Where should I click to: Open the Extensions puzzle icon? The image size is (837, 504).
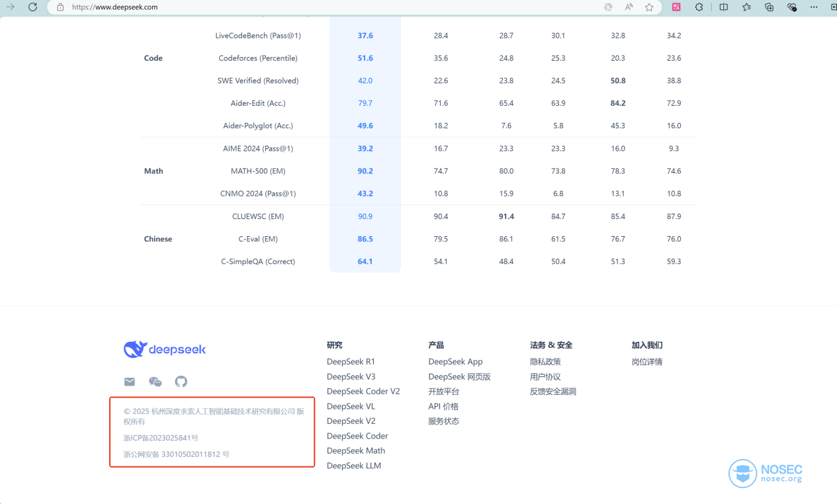click(x=699, y=7)
